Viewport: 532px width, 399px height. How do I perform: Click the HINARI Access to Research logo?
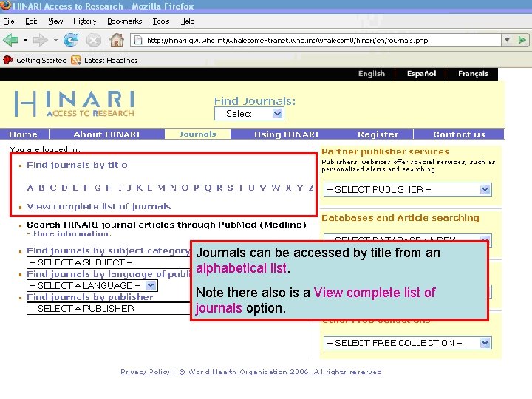(75, 104)
